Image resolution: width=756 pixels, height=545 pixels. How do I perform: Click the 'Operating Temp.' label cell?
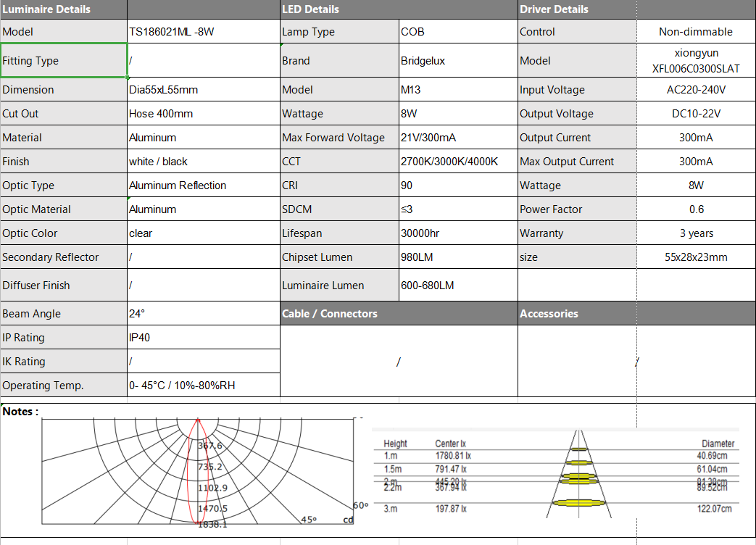(64, 386)
